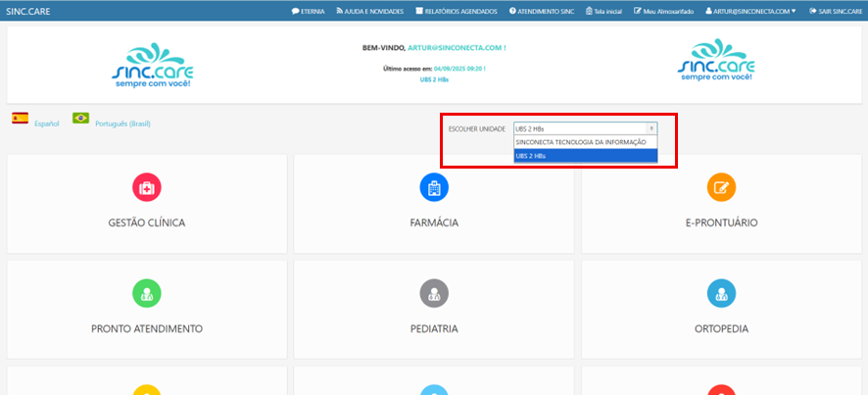Go to Tela inicial

603,11
